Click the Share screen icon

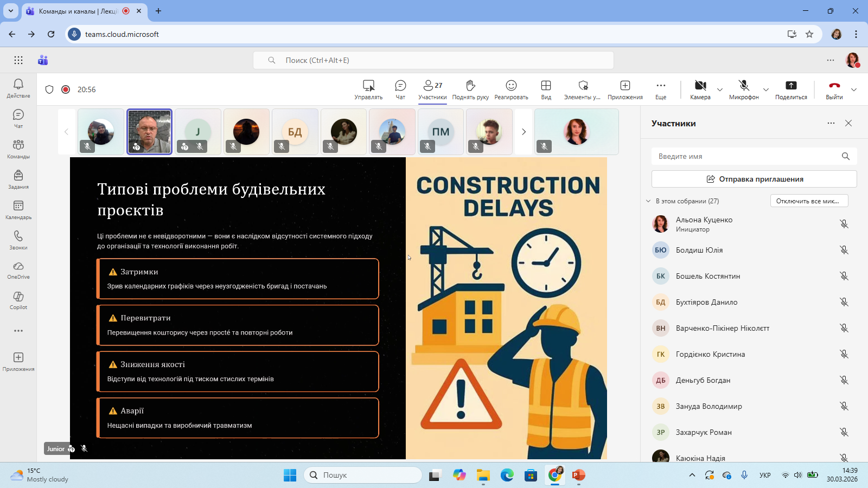pyautogui.click(x=791, y=89)
